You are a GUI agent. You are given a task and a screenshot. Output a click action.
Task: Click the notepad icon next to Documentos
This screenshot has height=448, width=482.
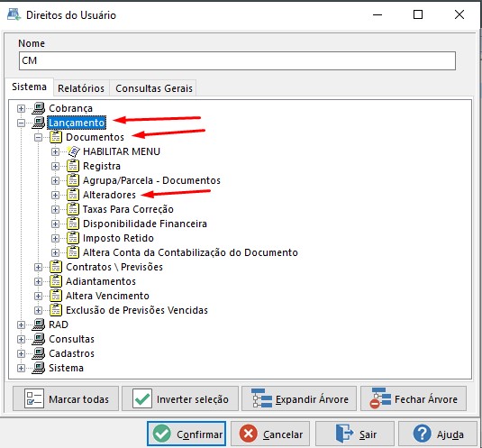pos(56,137)
